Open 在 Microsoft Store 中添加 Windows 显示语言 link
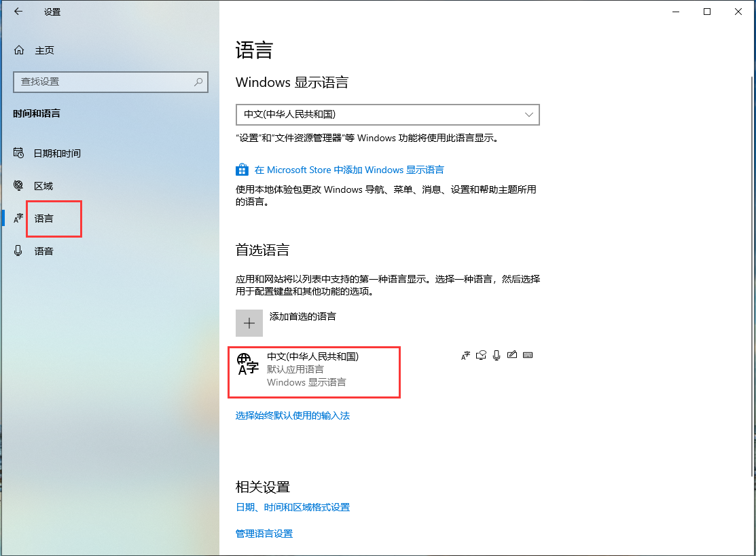The height and width of the screenshot is (556, 756). pyautogui.click(x=349, y=170)
